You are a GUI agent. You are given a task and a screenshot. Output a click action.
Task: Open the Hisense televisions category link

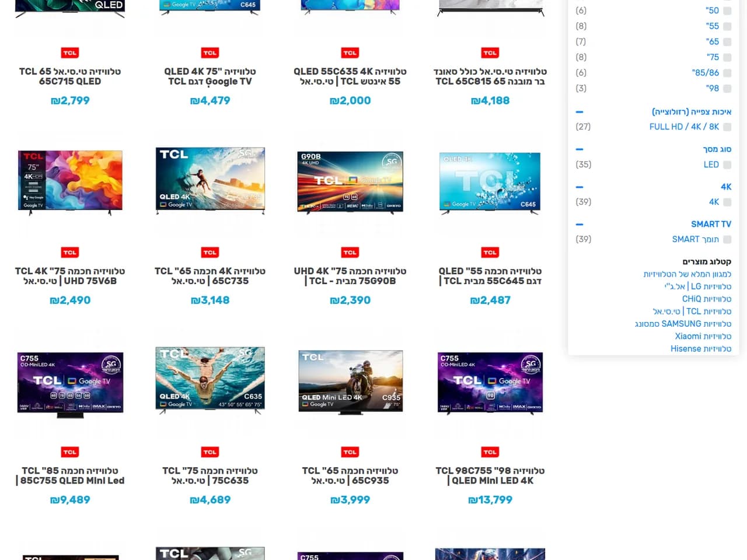(x=701, y=349)
